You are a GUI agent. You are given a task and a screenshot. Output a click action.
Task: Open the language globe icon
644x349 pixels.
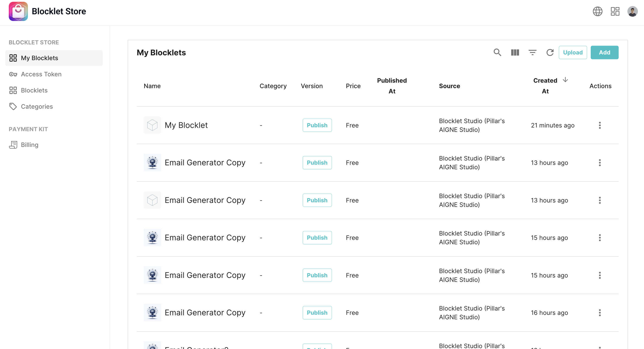(x=597, y=12)
